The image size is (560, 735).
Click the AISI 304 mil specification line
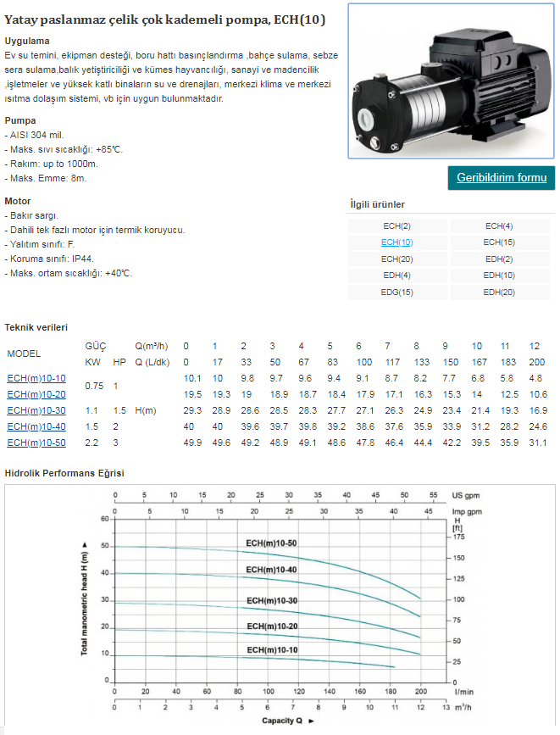34,135
